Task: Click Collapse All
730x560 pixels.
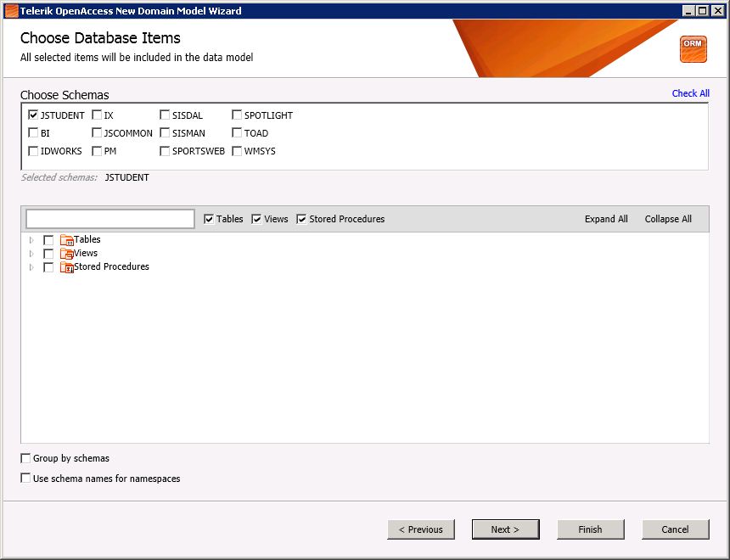Action: coord(668,219)
